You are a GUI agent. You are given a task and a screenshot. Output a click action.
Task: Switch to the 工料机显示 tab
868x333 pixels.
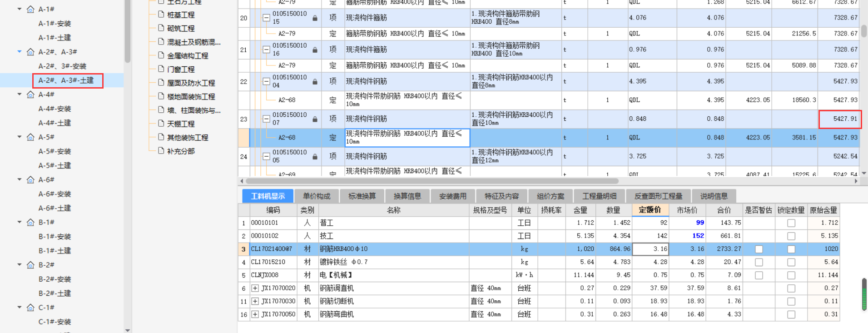(x=268, y=196)
